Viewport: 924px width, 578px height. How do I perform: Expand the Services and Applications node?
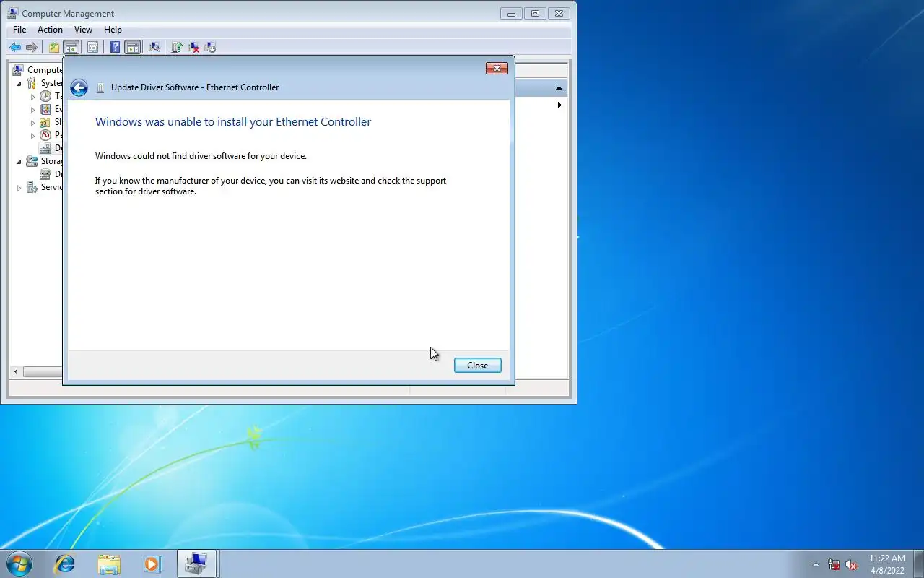pos(19,187)
